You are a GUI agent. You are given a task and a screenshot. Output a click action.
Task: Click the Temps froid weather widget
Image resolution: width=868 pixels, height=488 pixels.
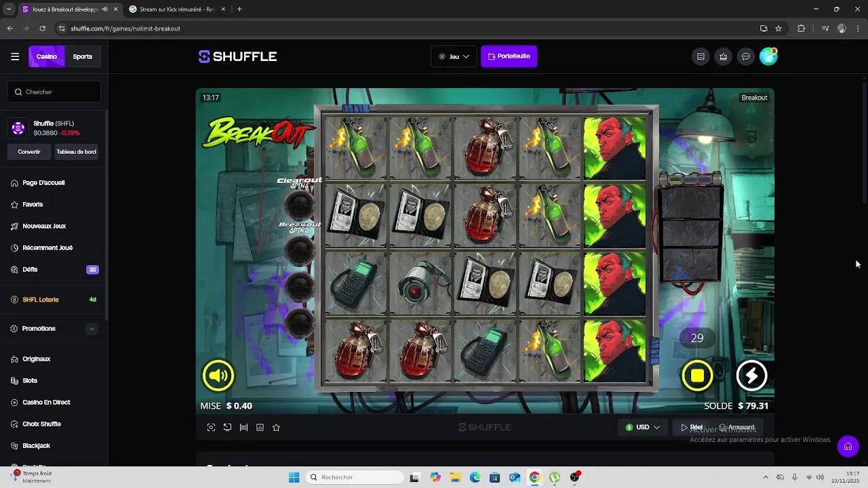31,477
